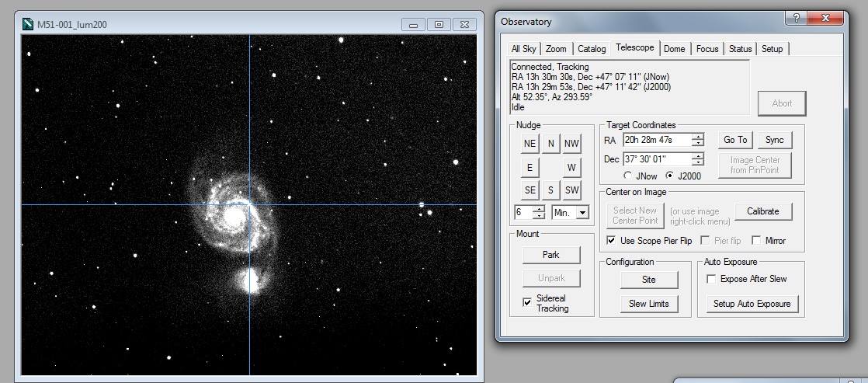
Task: Check Expose After Slew option
Action: tap(710, 279)
